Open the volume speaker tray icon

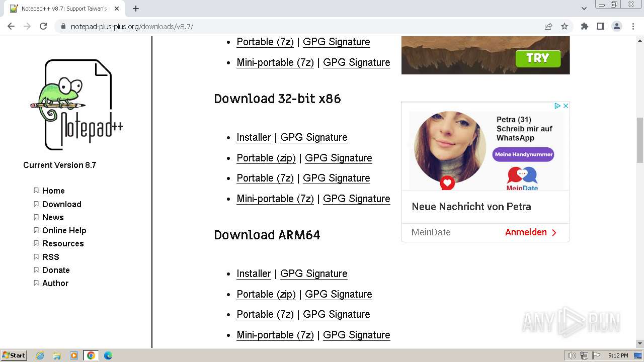click(572, 355)
